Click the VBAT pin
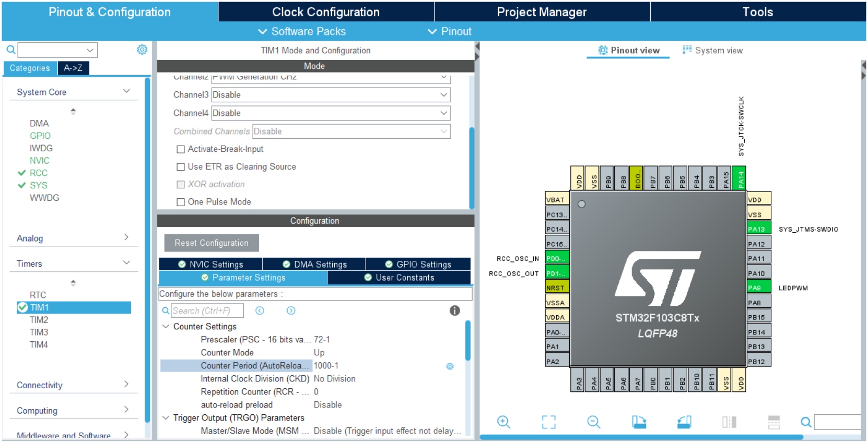Image resolution: width=868 pixels, height=443 pixels. (x=557, y=199)
